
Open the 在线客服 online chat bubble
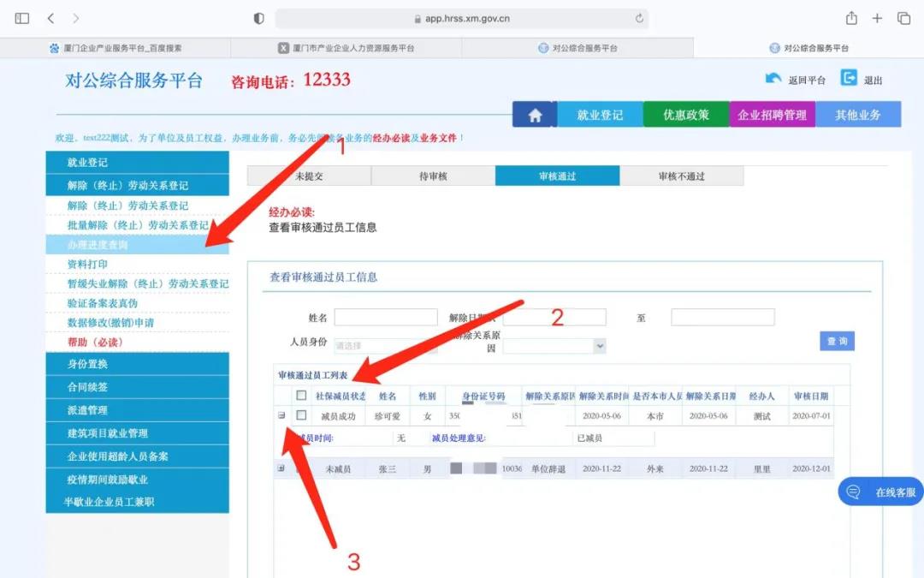tap(881, 492)
